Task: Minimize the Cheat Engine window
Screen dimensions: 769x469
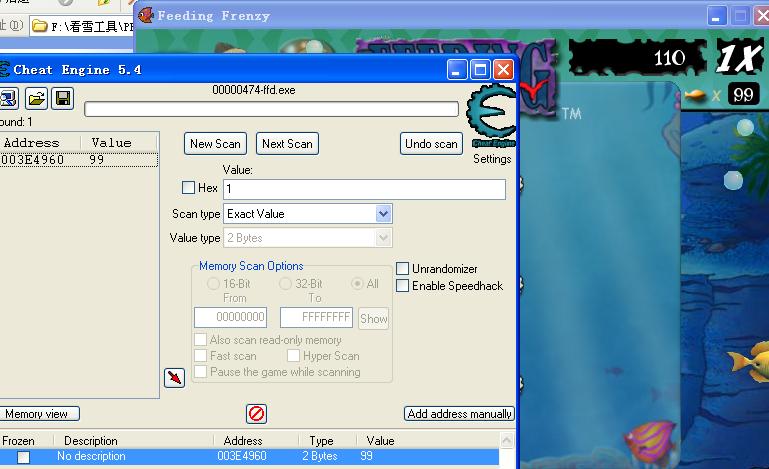Action: coord(457,70)
